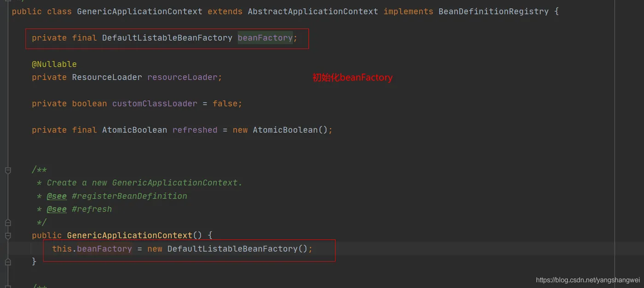Click the refreshed field name
This screenshot has height=288, width=644.
click(x=195, y=130)
